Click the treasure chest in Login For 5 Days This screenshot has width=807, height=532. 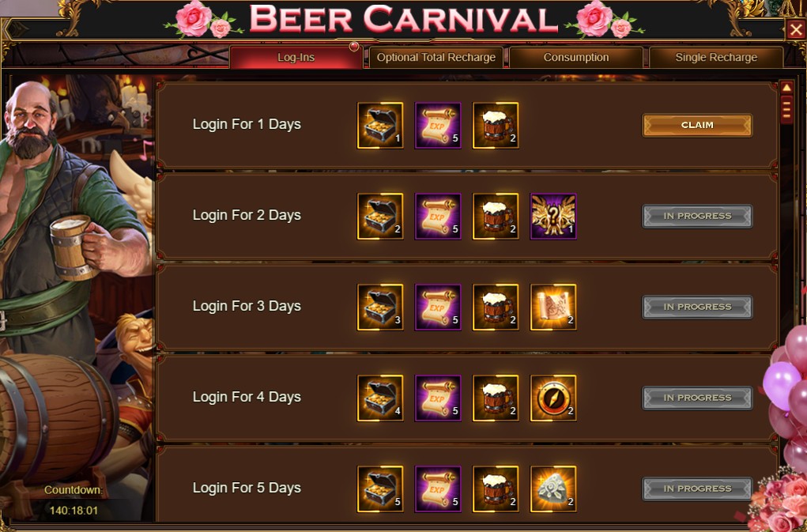(380, 489)
